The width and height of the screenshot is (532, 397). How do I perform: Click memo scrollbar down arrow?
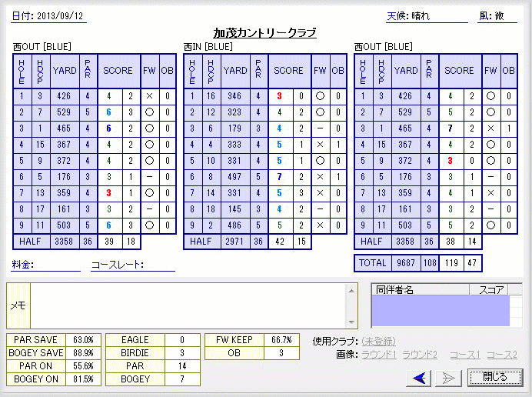coord(351,322)
